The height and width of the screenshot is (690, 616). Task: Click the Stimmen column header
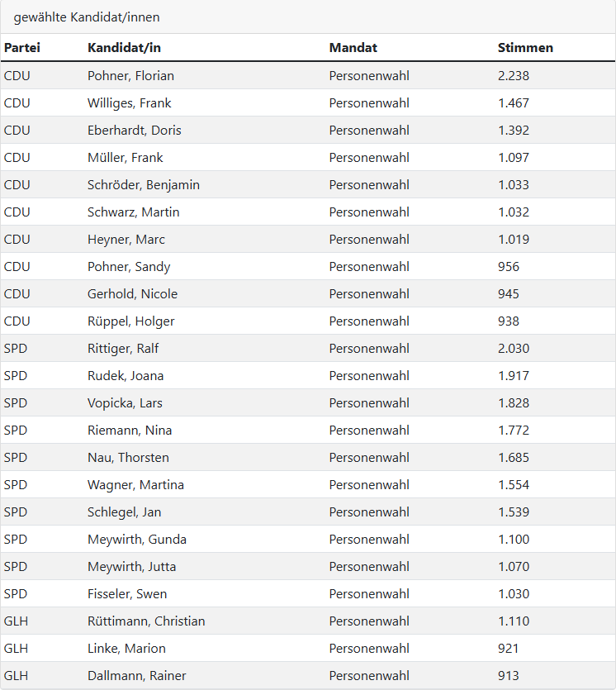(x=525, y=48)
